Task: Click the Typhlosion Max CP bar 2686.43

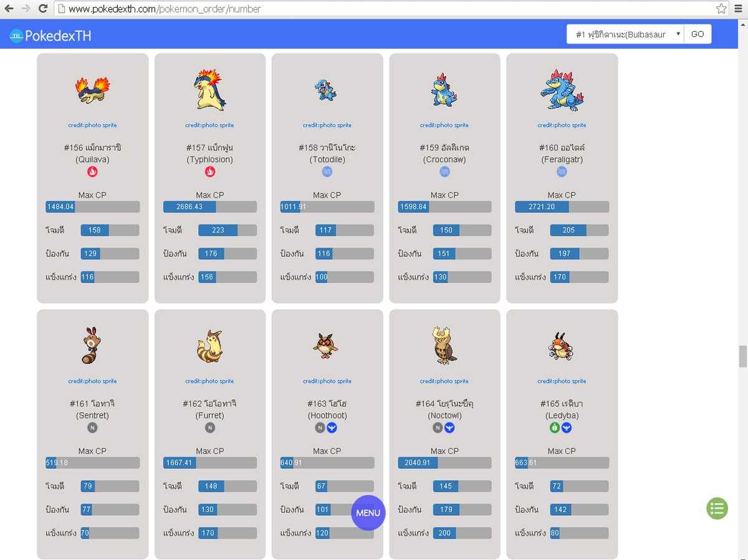Action: point(210,207)
